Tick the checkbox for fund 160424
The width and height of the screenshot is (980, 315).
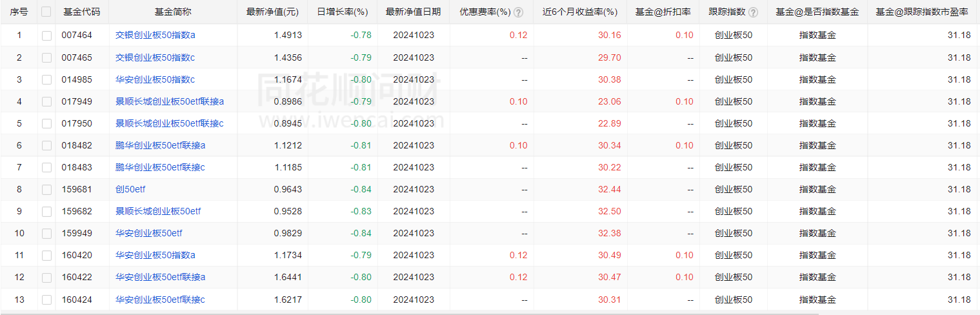[46, 299]
